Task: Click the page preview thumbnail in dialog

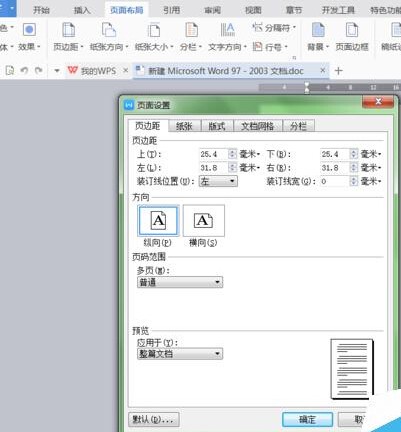Action: 352,369
